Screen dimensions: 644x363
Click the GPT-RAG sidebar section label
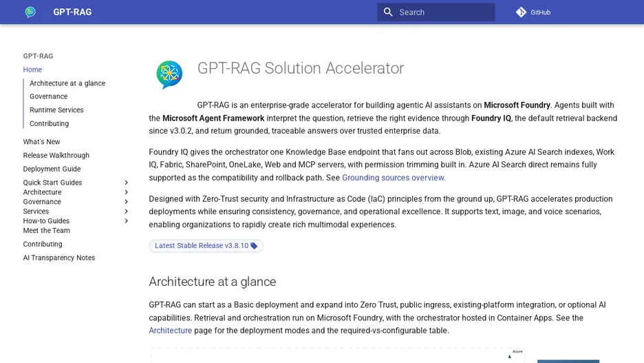click(38, 56)
